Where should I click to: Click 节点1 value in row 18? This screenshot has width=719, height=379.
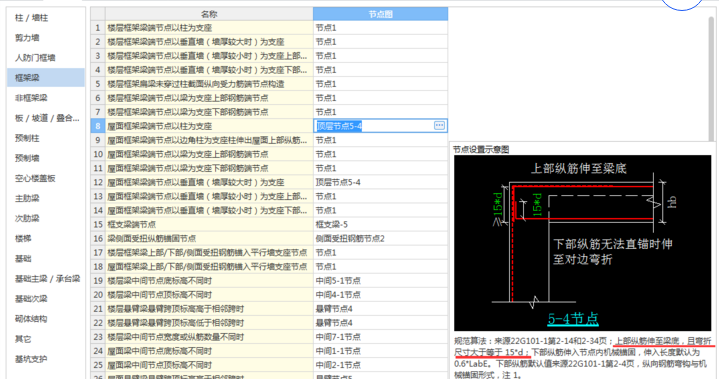[x=381, y=267]
